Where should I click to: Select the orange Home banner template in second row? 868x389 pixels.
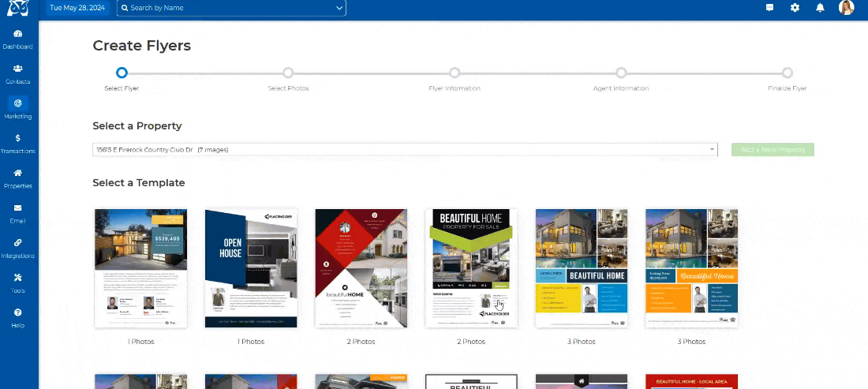[361, 381]
